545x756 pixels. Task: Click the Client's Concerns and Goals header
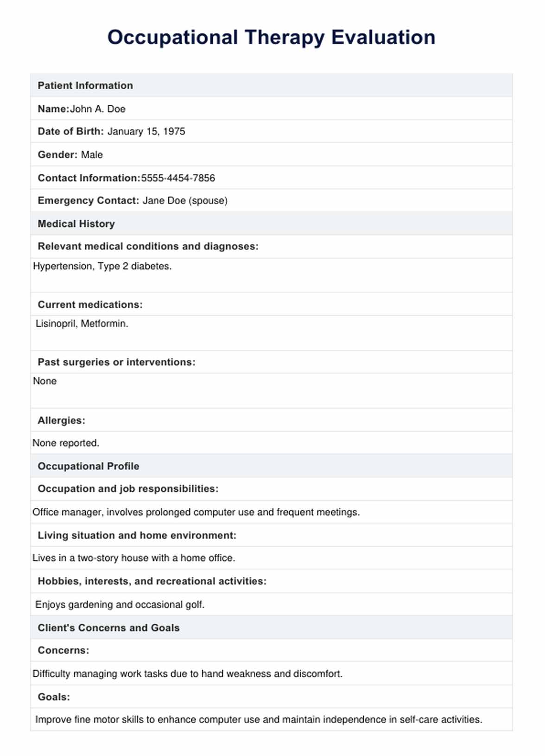(108, 628)
